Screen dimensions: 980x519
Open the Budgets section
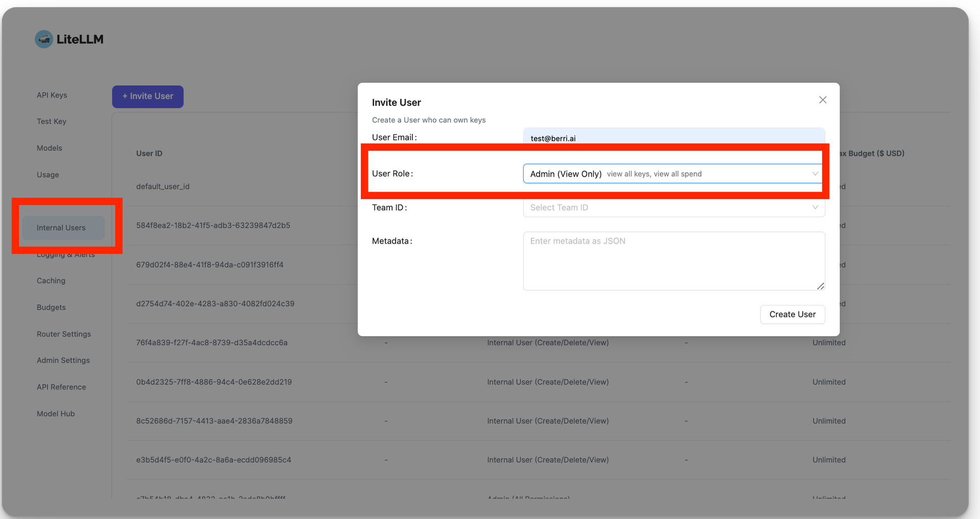click(51, 307)
